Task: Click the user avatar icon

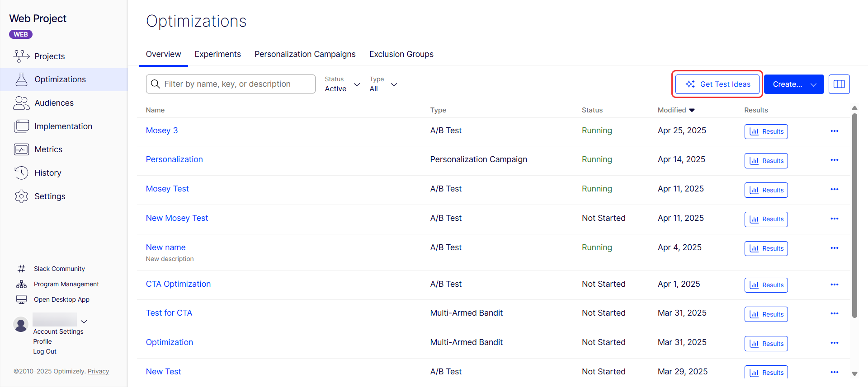Action: [x=21, y=324]
